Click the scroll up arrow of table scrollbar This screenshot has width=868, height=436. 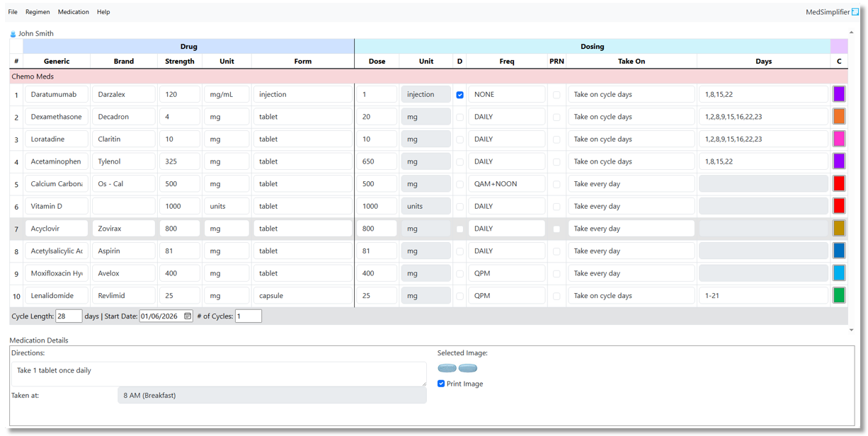tap(851, 33)
